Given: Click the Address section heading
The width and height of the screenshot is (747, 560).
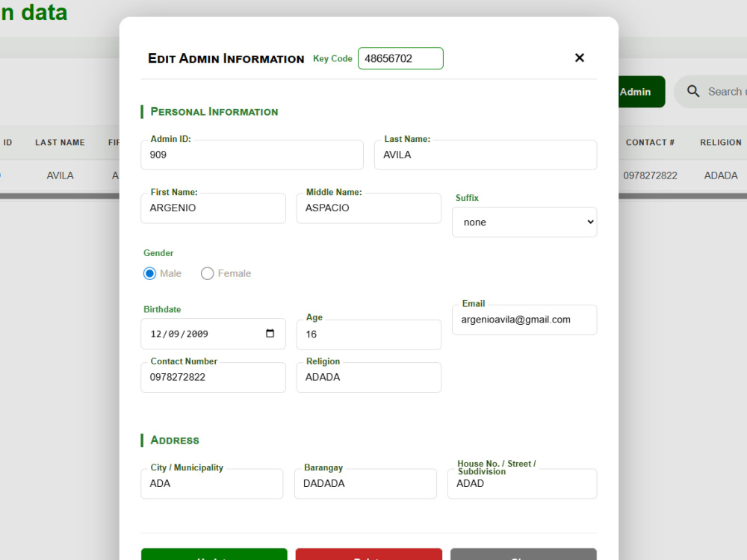Looking at the screenshot, I should pos(175,441).
